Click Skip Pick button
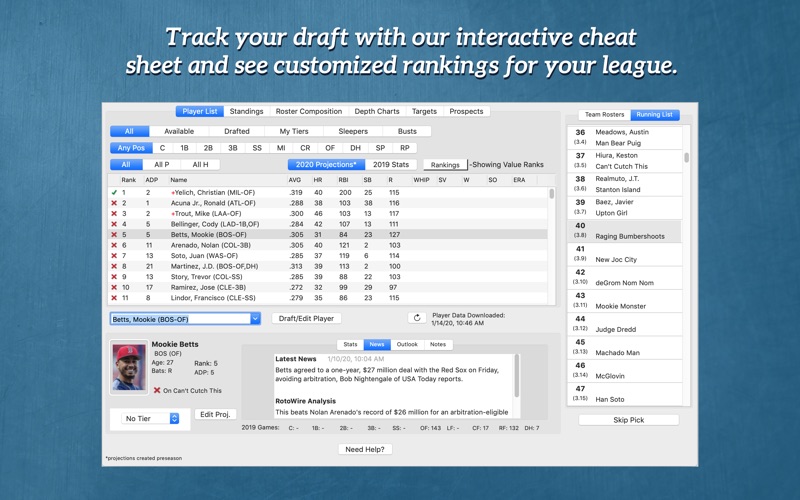The width and height of the screenshot is (800, 500). point(629,420)
